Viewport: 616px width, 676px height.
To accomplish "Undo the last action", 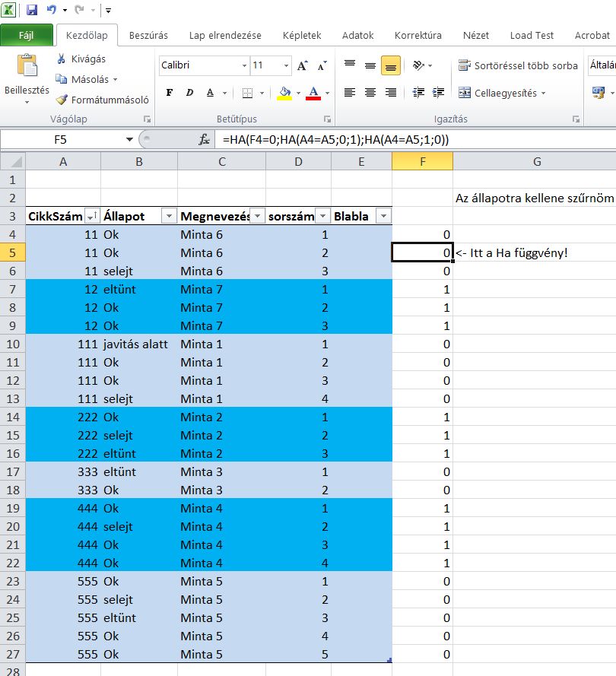I will tap(52, 9).
